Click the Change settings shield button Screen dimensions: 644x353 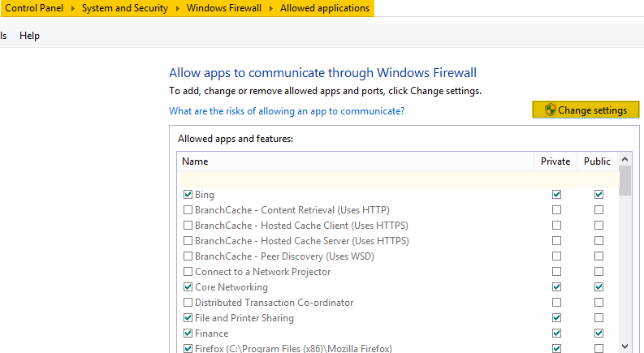click(x=586, y=110)
